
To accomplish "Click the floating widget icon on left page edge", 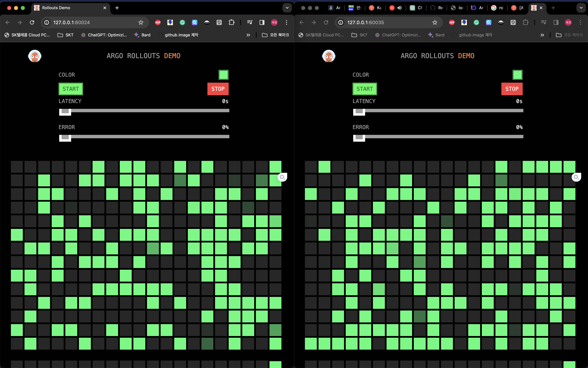I will 282,177.
